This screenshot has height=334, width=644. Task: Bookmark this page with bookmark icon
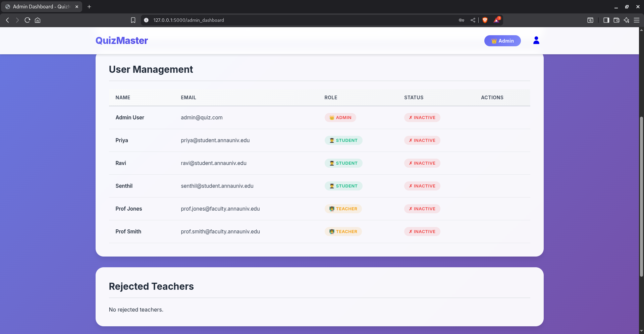pos(133,20)
